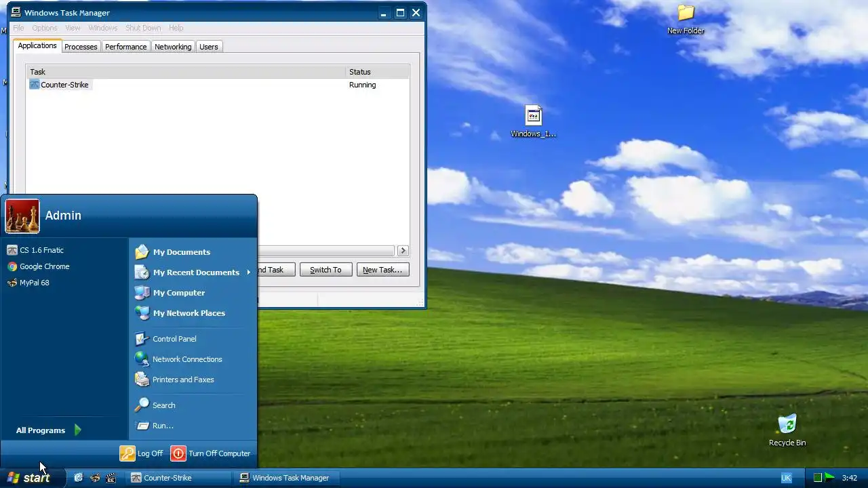
Task: Select the Counter-Strike task row
Action: (x=218, y=85)
